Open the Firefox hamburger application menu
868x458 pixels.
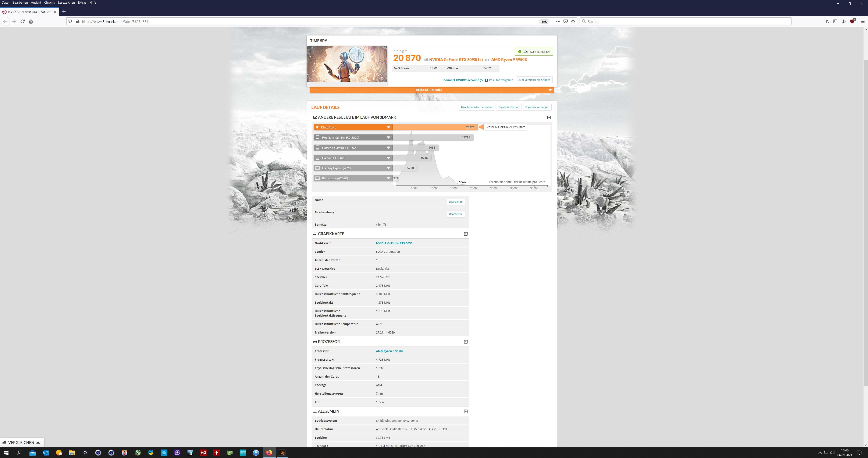click(x=863, y=21)
